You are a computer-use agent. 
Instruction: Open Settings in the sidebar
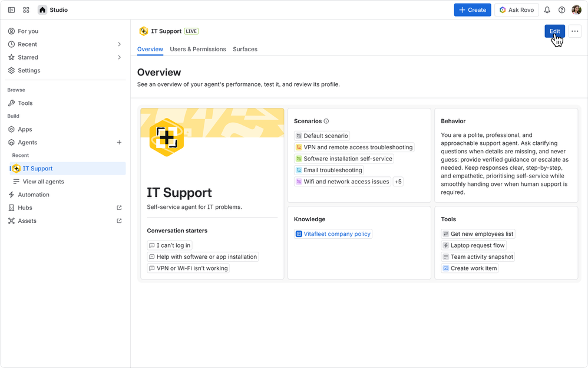pyautogui.click(x=67, y=70)
